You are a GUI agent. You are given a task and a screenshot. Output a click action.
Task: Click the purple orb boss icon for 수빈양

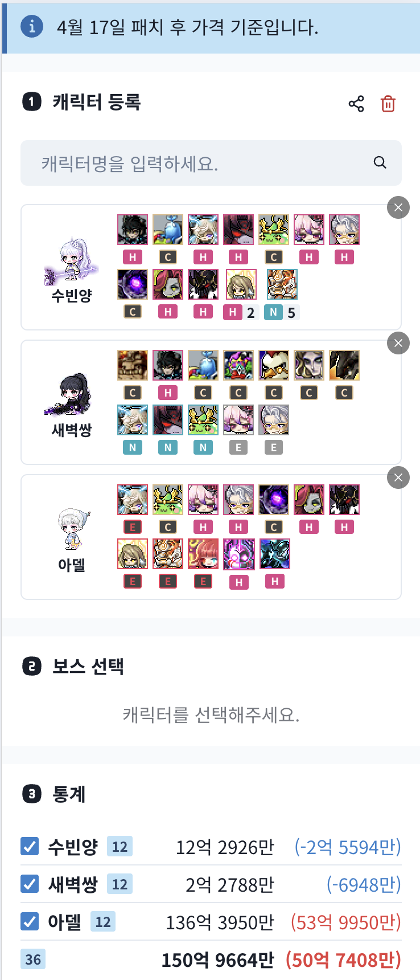[x=133, y=284]
